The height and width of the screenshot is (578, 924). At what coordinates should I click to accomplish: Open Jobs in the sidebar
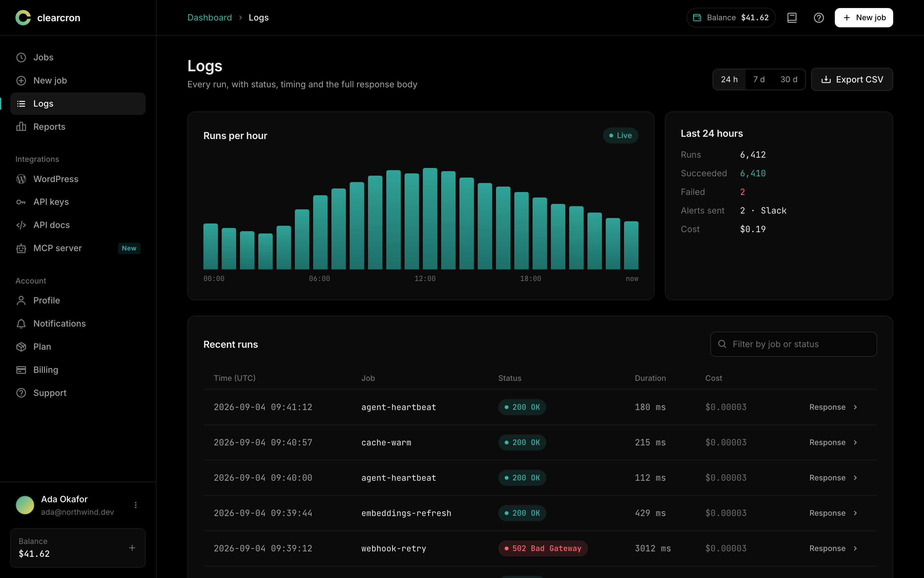click(78, 57)
